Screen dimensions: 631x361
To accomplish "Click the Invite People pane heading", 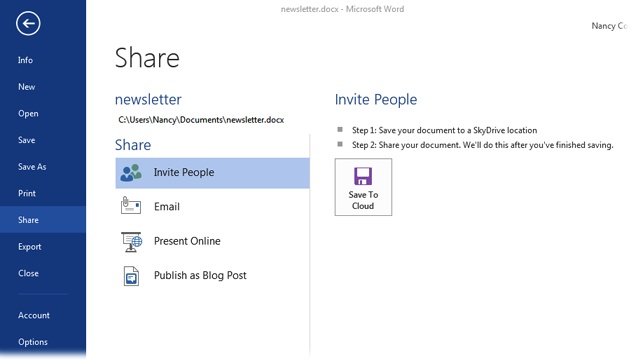I will coord(376,99).
